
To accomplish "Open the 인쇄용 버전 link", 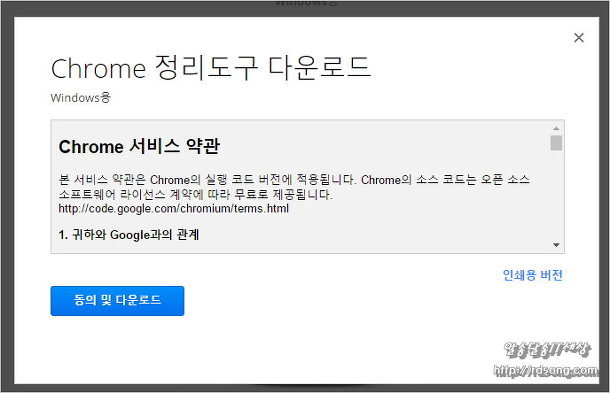I will click(533, 275).
